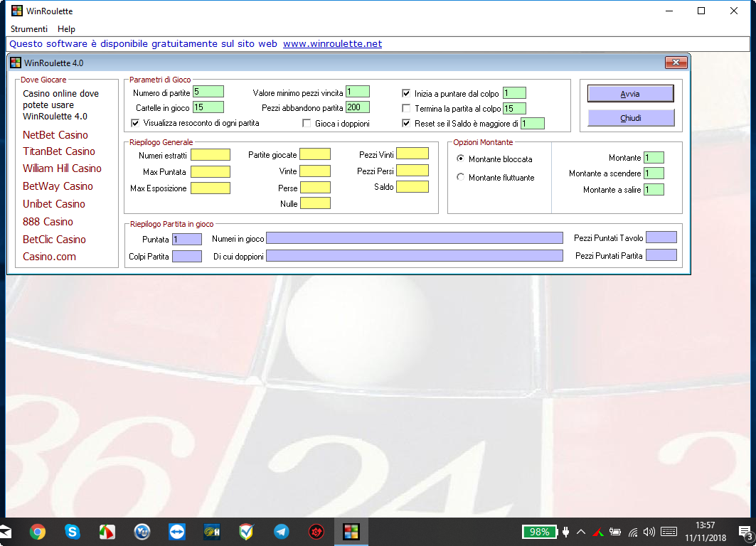Open the BetClic Casino link
Viewport: 756px width, 546px height.
click(x=55, y=240)
